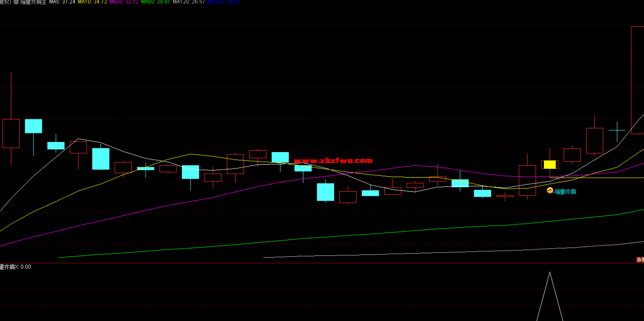Click the 复权 label in top-left corner
The image size is (644, 321).
click(x=5, y=2)
